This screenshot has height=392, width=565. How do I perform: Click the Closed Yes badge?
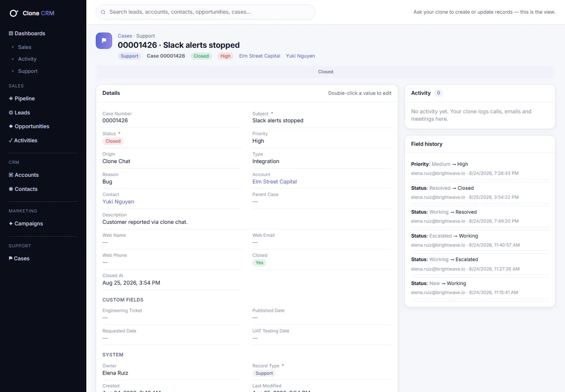(259, 263)
